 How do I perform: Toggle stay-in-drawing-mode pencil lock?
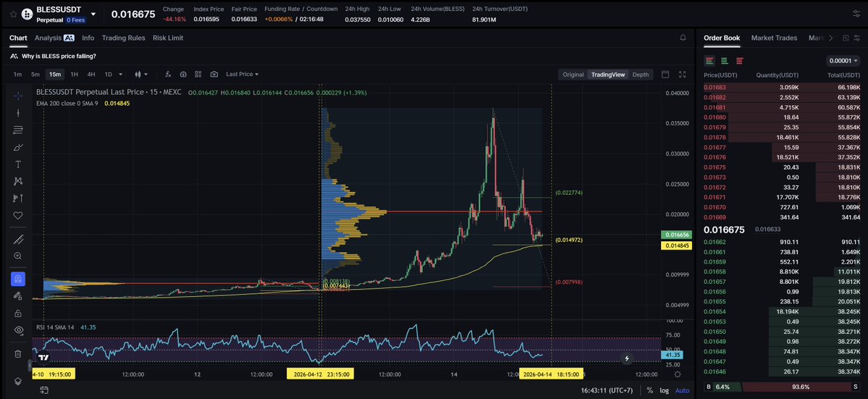pos(17,296)
